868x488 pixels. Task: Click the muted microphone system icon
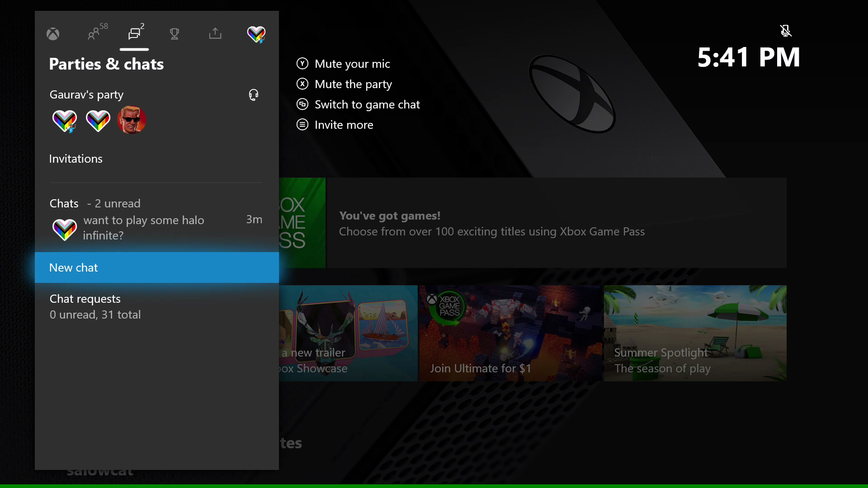[785, 30]
